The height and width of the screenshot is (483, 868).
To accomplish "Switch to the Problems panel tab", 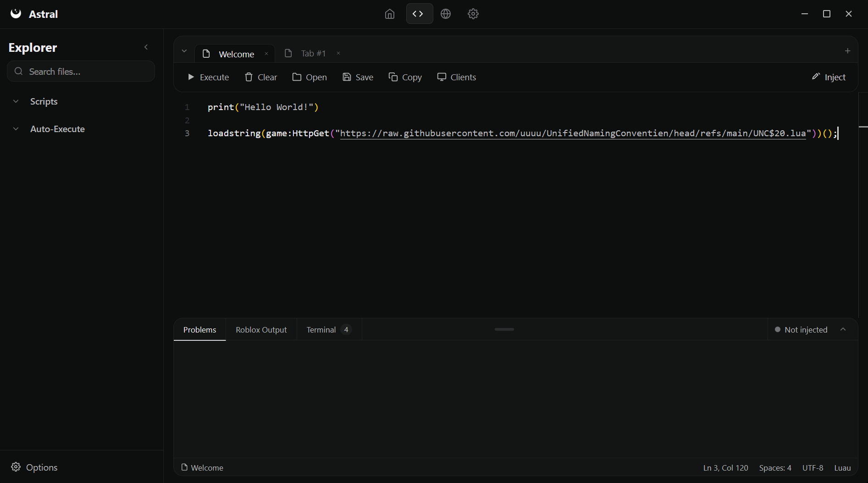I will [x=199, y=330].
